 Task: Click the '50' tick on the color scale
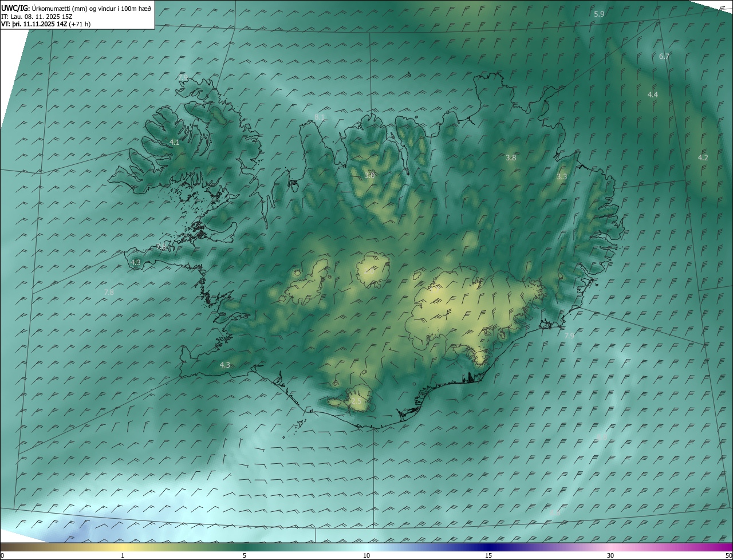coord(728,555)
